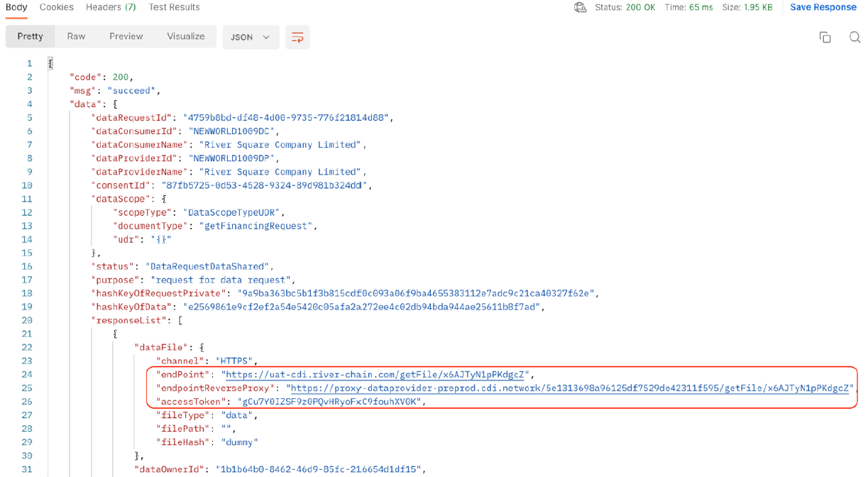Open the Cookies tab

tap(57, 7)
